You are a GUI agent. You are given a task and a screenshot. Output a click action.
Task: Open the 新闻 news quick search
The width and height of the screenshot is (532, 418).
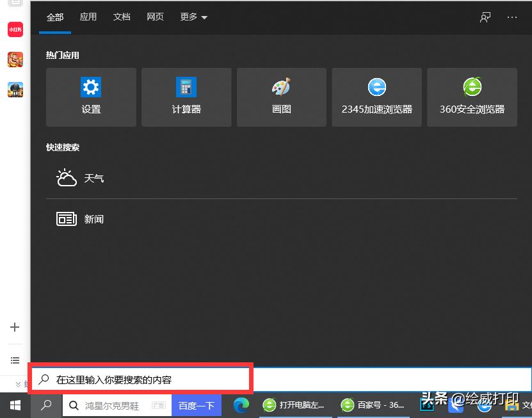click(x=94, y=218)
